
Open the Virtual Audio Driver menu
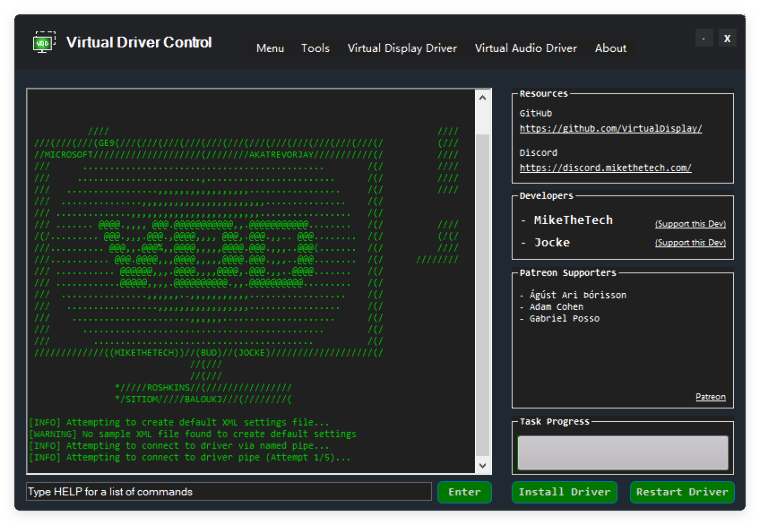click(x=525, y=48)
